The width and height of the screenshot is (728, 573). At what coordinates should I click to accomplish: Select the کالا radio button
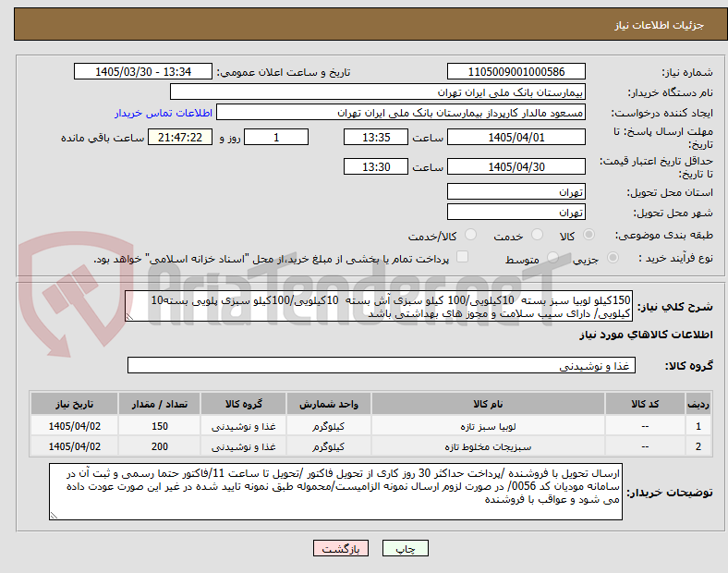click(x=588, y=235)
